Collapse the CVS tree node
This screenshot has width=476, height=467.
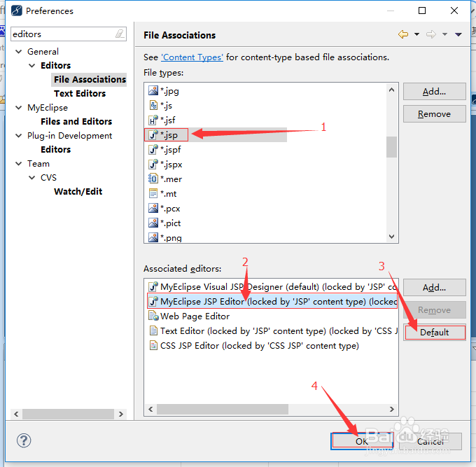[x=32, y=178]
